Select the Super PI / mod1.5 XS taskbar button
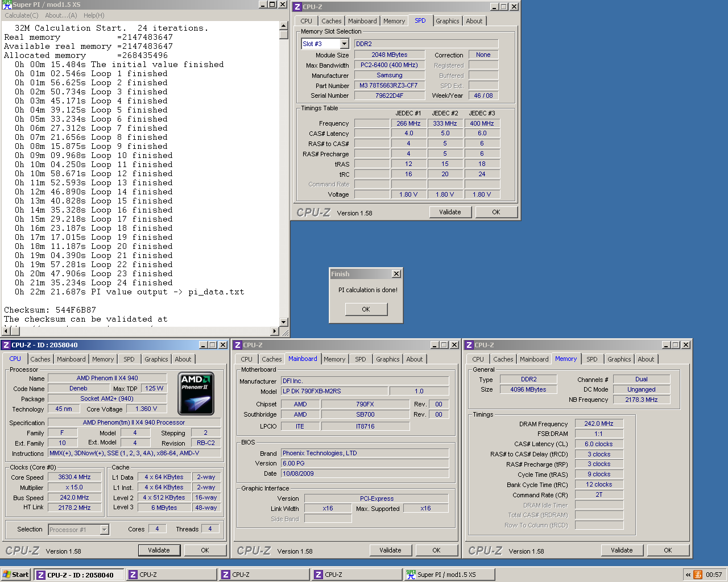 point(449,575)
